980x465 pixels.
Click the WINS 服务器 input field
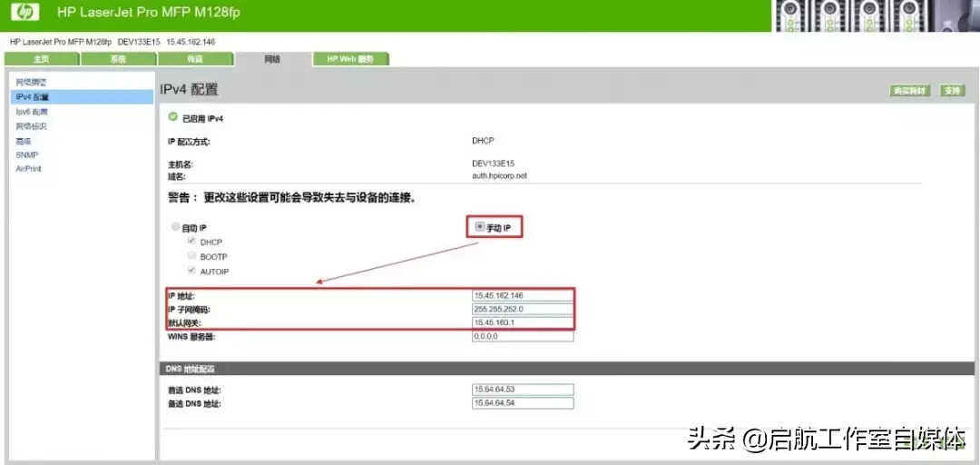pyautogui.click(x=523, y=337)
